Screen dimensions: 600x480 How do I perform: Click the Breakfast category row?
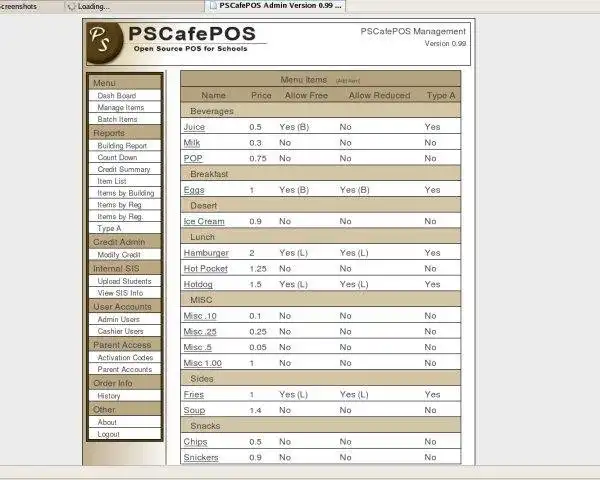[x=321, y=174]
